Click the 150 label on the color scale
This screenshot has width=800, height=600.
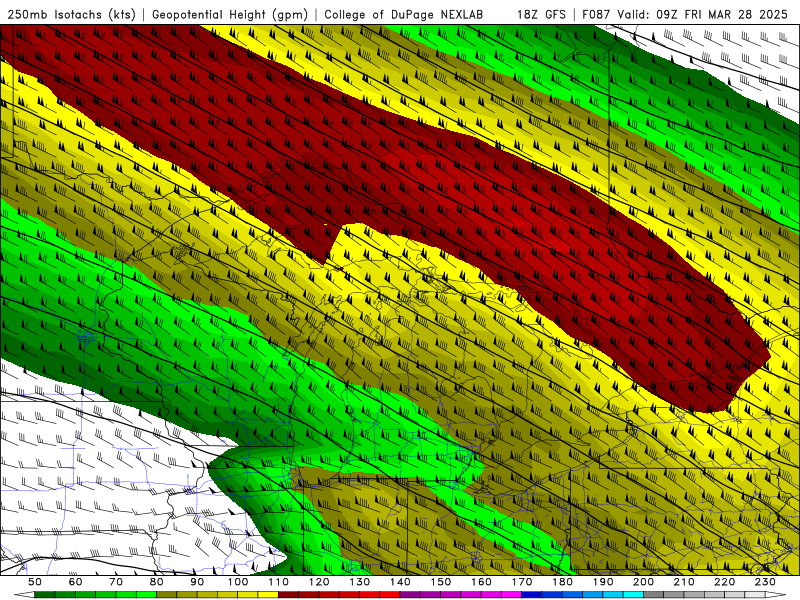[x=441, y=582]
